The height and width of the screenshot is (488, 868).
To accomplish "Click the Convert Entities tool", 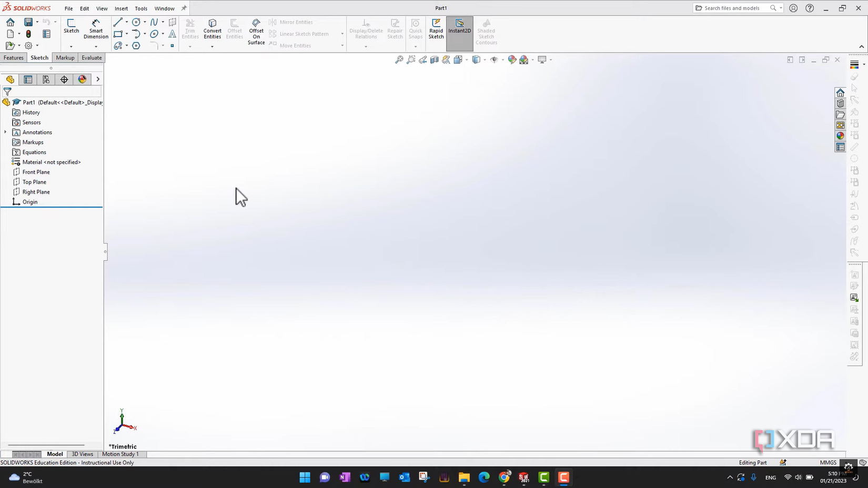I will coord(212,29).
